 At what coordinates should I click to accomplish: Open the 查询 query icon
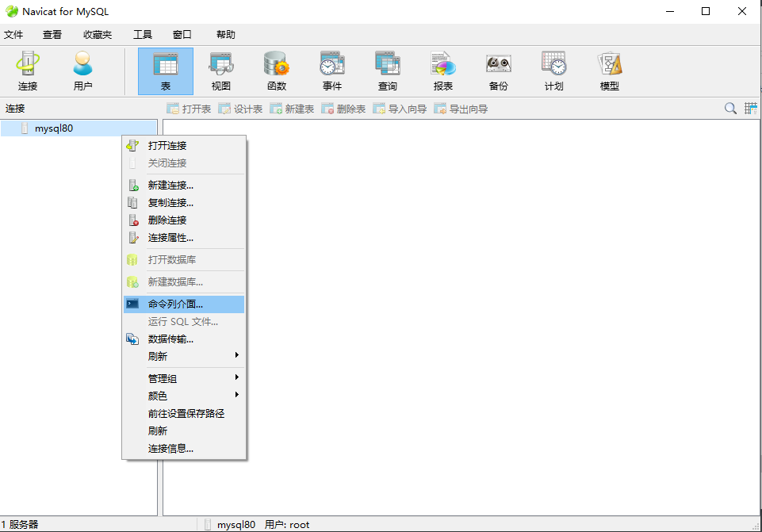point(387,71)
